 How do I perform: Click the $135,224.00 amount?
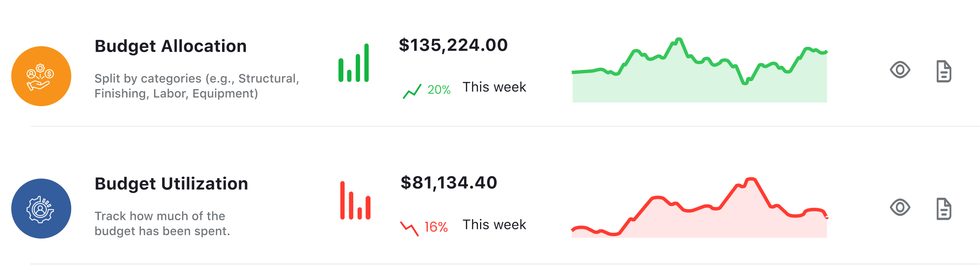click(453, 45)
